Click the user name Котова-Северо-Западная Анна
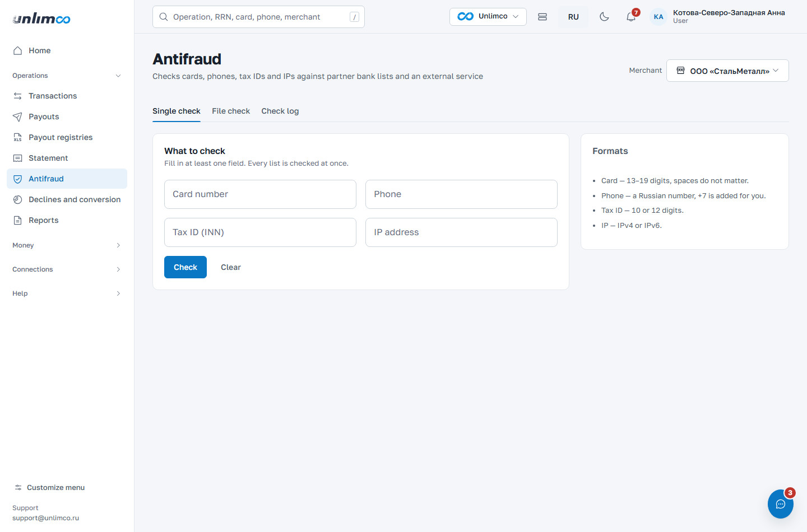Image resolution: width=807 pixels, height=532 pixels. tap(729, 12)
